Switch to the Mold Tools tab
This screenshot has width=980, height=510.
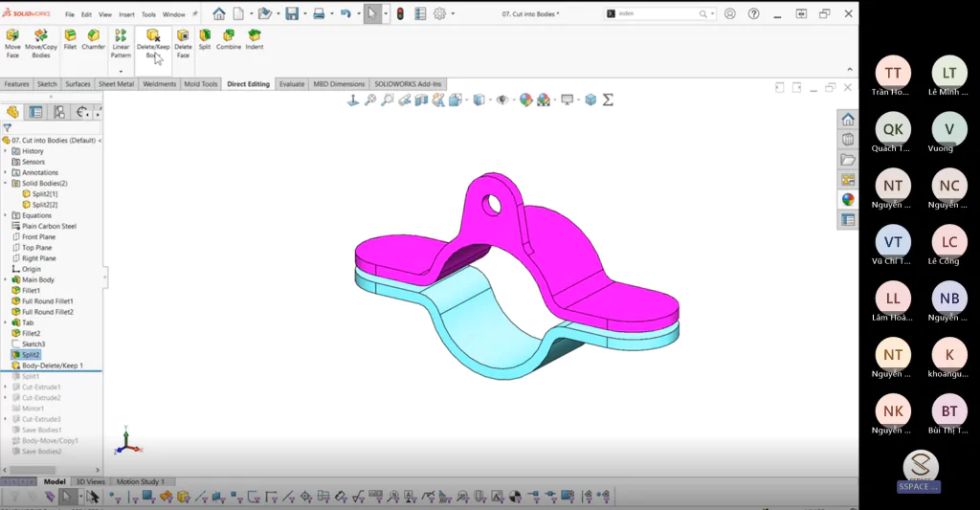click(201, 84)
